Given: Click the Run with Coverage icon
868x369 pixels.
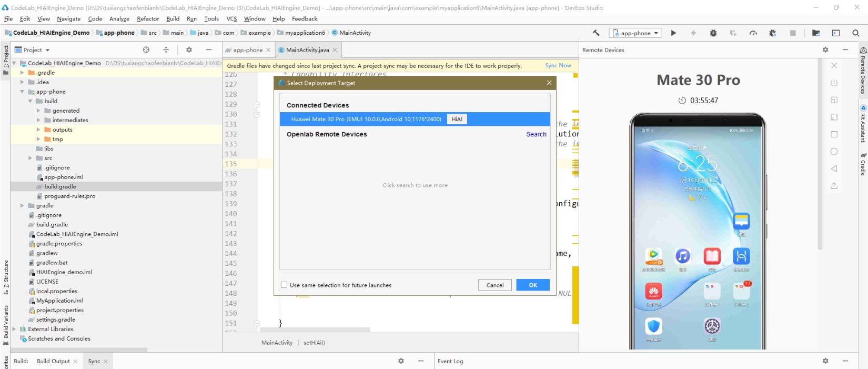Looking at the screenshot, I should pos(733,33).
